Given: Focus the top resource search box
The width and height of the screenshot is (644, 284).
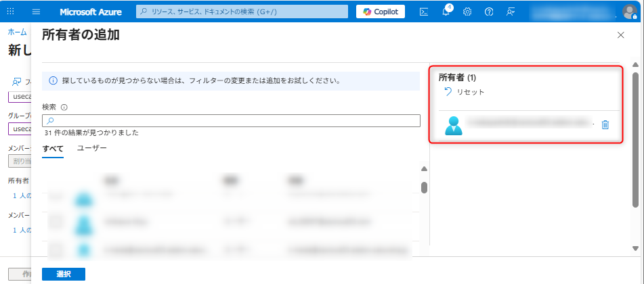Looking at the screenshot, I should 242,11.
